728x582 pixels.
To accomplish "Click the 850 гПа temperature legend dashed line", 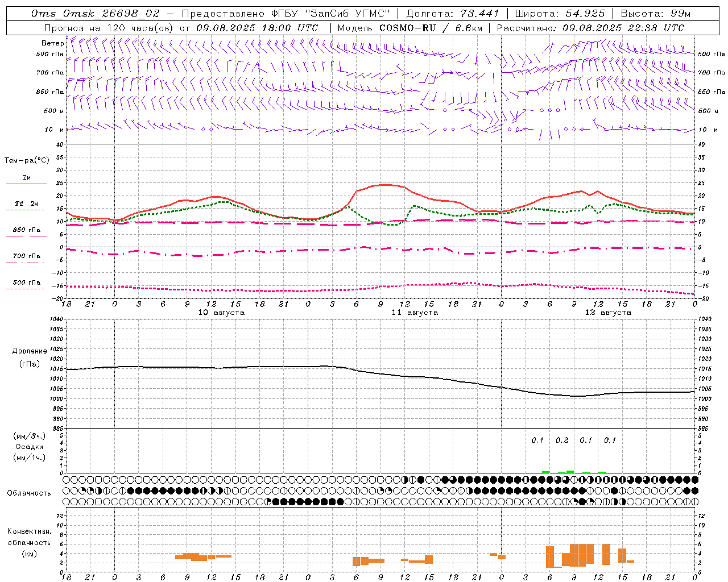I will pyautogui.click(x=26, y=236).
